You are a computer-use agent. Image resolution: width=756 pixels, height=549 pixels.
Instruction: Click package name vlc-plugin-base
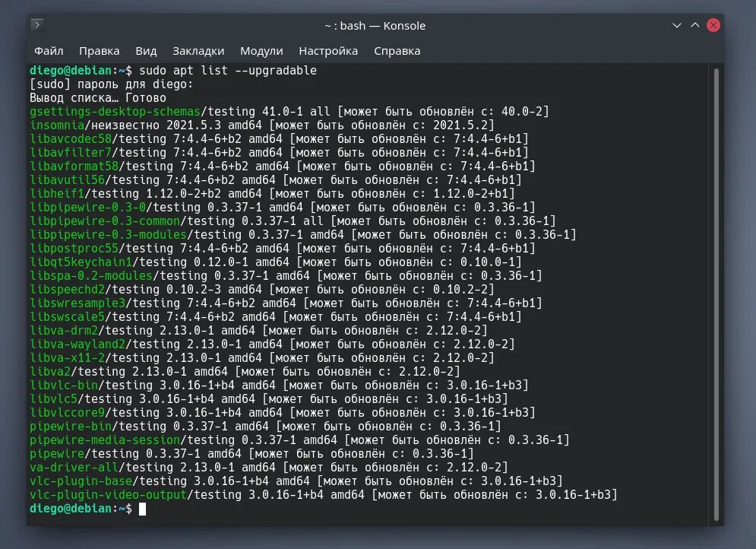(81, 481)
